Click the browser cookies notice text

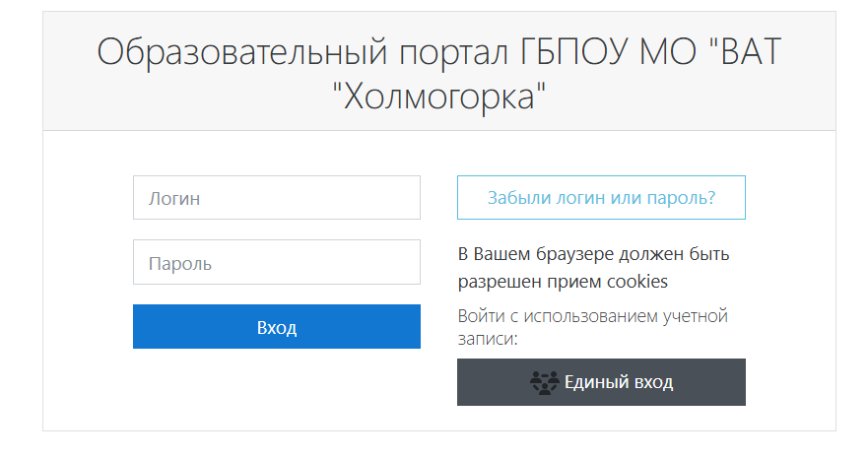pyautogui.click(x=593, y=268)
